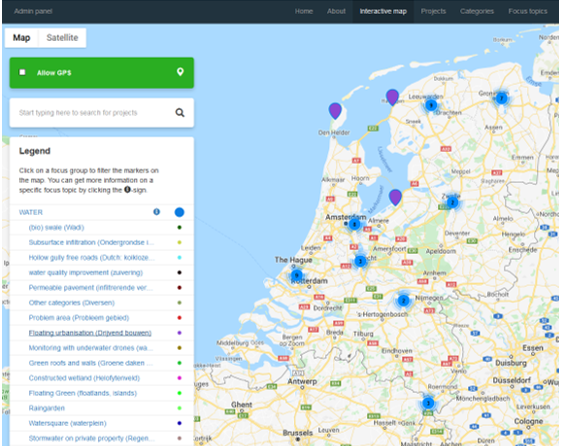566x448 pixels.
Task: Toggle the Allow GPS checkbox
Action: coord(22,72)
